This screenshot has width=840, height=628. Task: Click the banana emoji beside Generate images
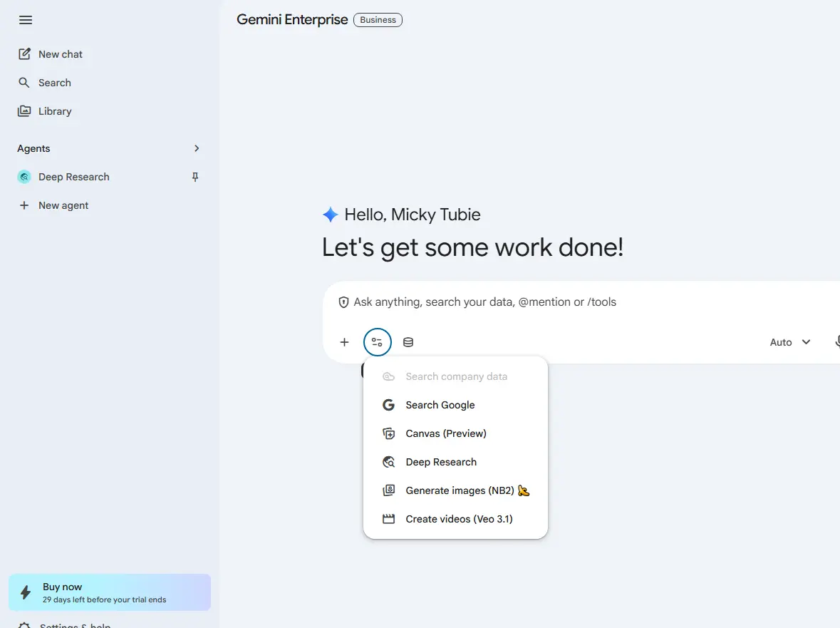tap(524, 490)
